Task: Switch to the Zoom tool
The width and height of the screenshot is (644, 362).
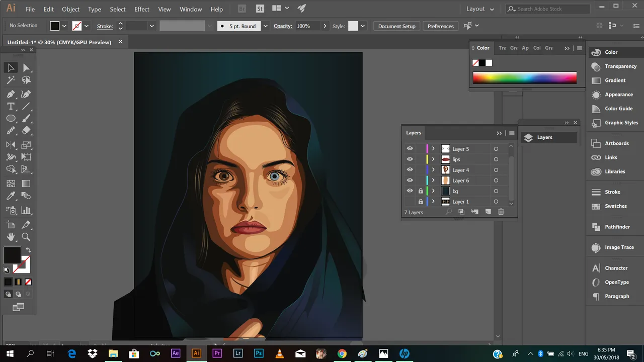Action: pos(26,237)
